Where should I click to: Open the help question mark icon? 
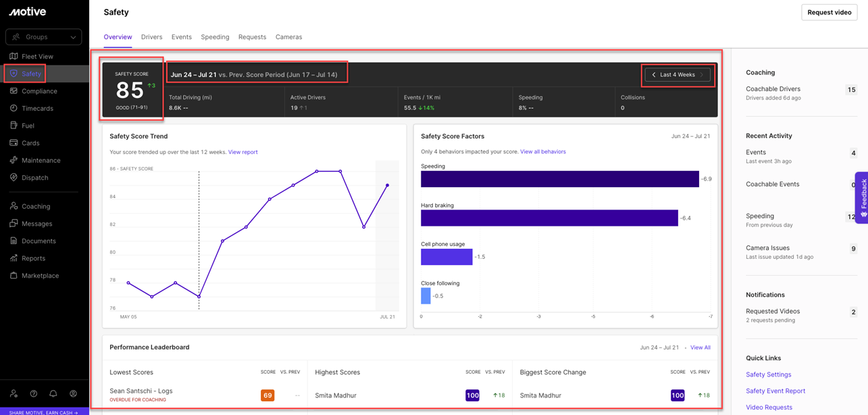pos(34,393)
